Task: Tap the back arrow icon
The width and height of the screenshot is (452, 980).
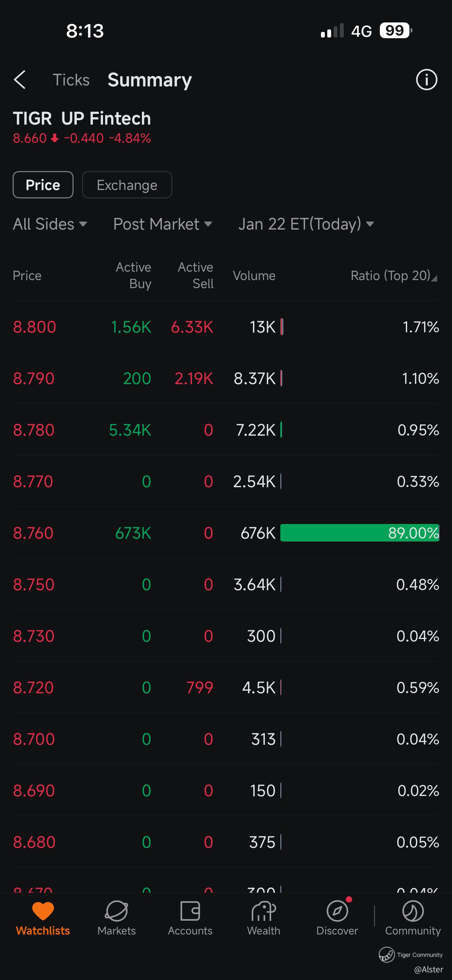Action: tap(20, 80)
